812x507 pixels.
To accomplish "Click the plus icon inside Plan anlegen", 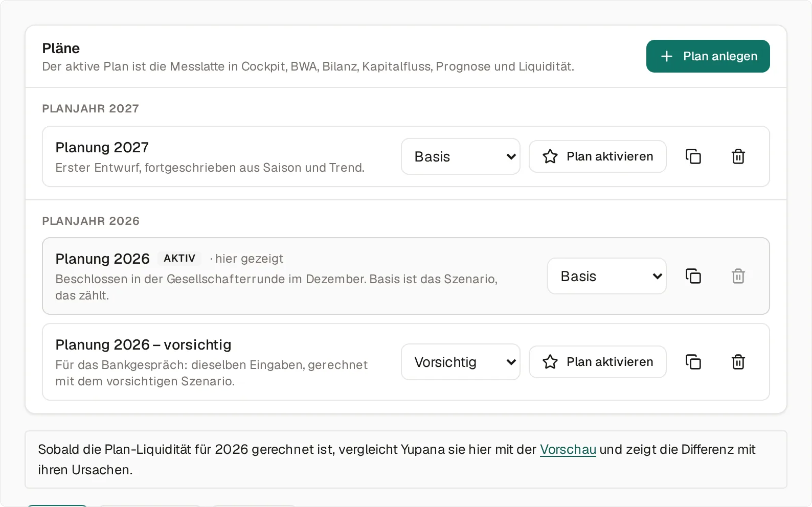I will 667,56.
